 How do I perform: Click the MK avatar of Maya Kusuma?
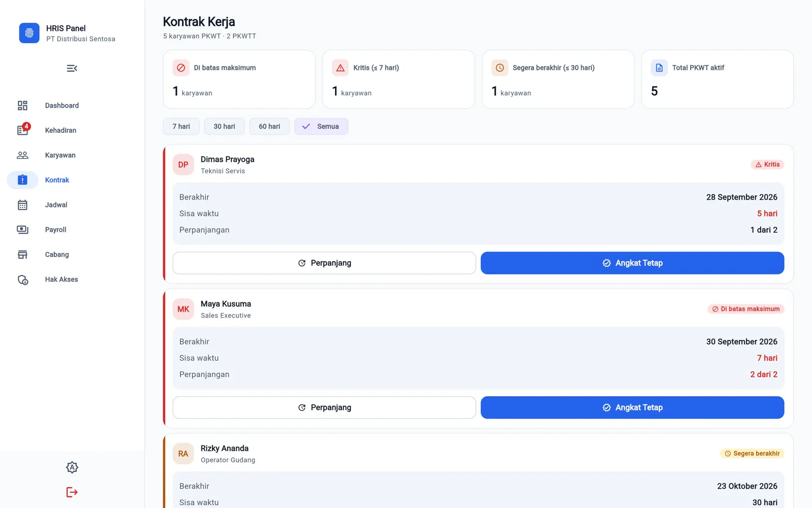pos(183,309)
